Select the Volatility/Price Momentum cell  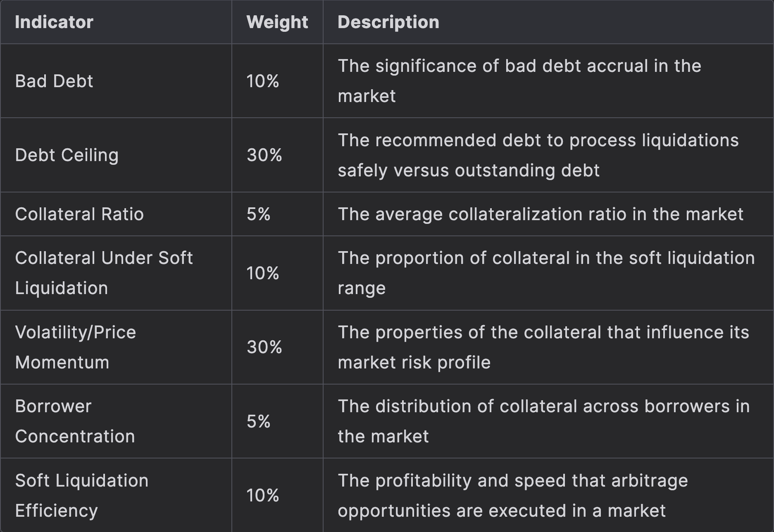76,347
